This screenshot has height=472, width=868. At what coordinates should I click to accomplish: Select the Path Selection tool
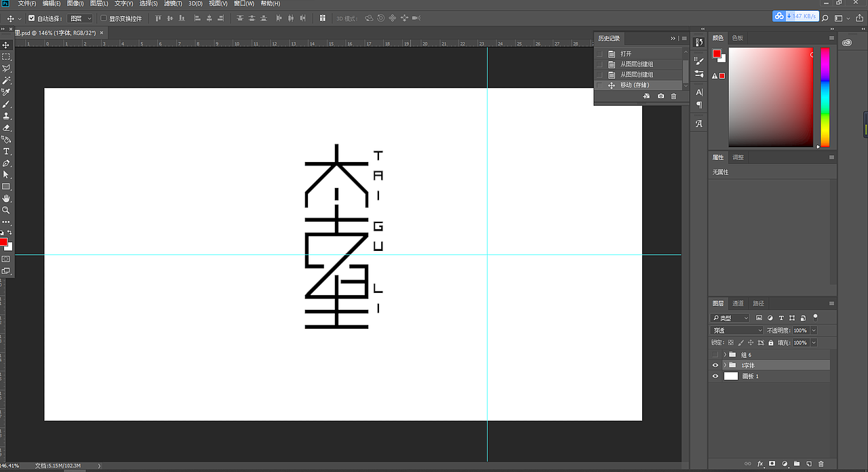click(6, 175)
